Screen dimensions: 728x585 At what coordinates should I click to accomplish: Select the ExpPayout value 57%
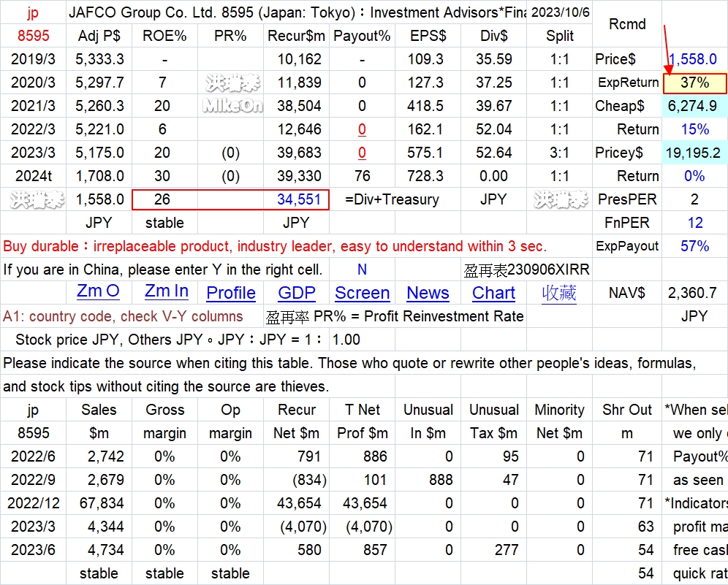[694, 246]
